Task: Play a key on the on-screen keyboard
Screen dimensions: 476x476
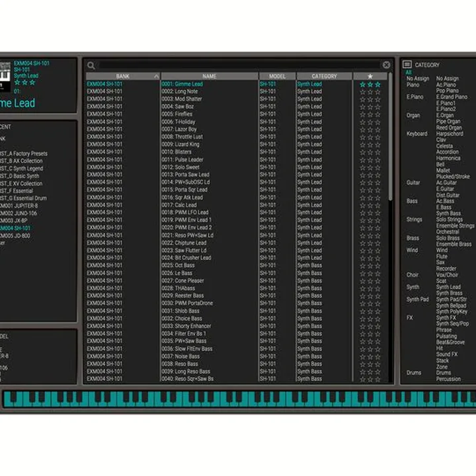Action: 239,399
